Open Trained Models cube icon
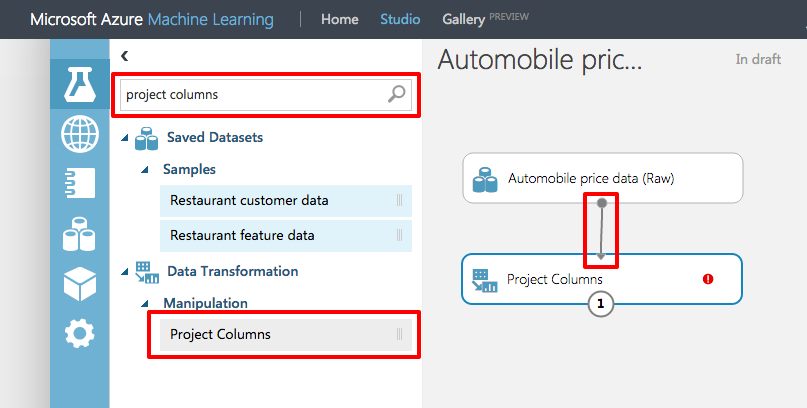The width and height of the screenshot is (807, 408). pos(79,284)
